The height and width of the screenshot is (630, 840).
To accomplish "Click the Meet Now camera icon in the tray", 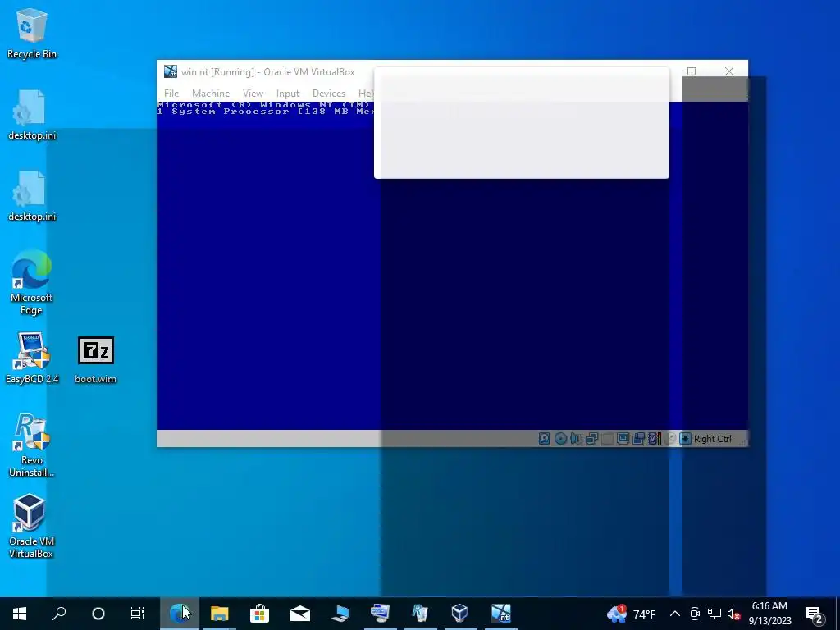I will pyautogui.click(x=695, y=614).
